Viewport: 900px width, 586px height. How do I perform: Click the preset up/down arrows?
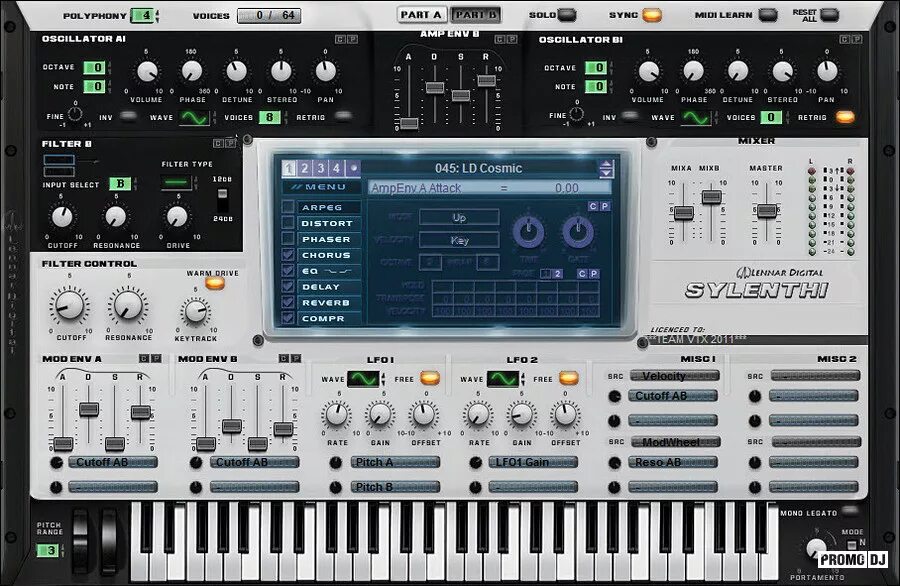[606, 168]
